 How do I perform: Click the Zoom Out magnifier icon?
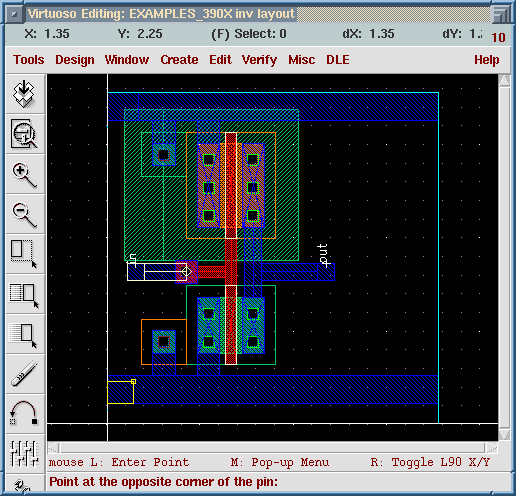coord(25,214)
